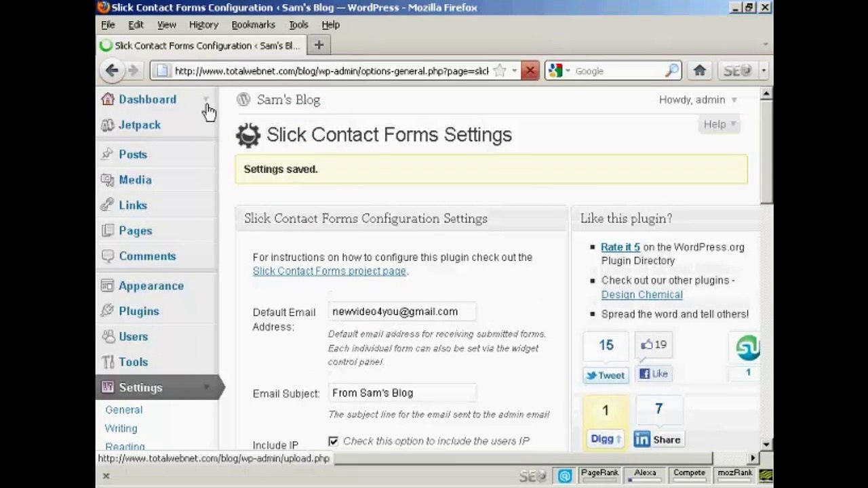
Task: Click the StumbleUpon share icon
Action: tap(748, 348)
